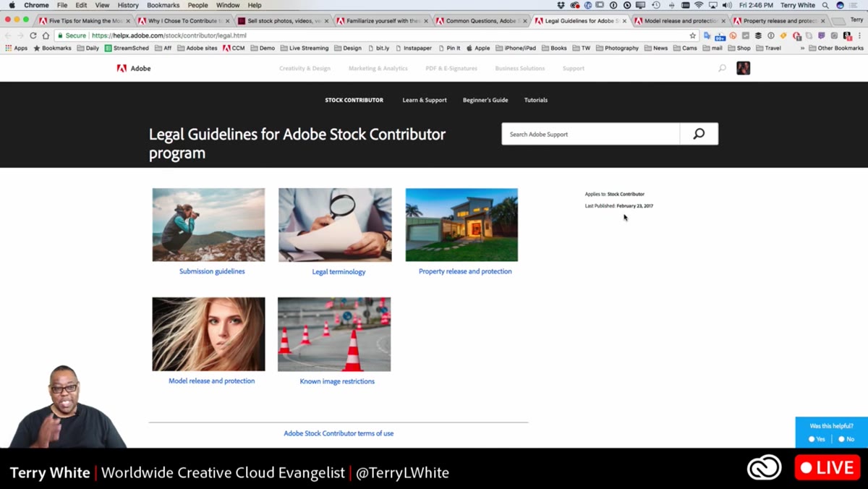The width and height of the screenshot is (868, 489).
Task: Open the Bookmarks menu in menu bar
Action: 163,5
